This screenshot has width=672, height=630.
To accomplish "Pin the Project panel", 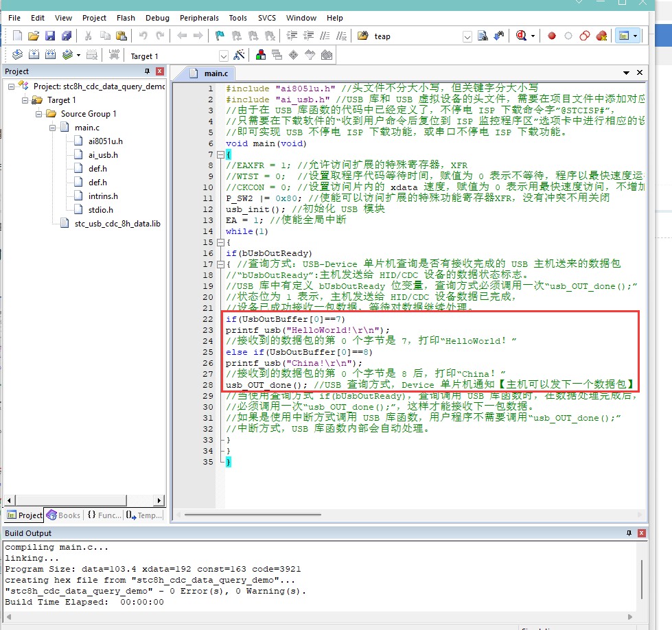I will tap(147, 71).
